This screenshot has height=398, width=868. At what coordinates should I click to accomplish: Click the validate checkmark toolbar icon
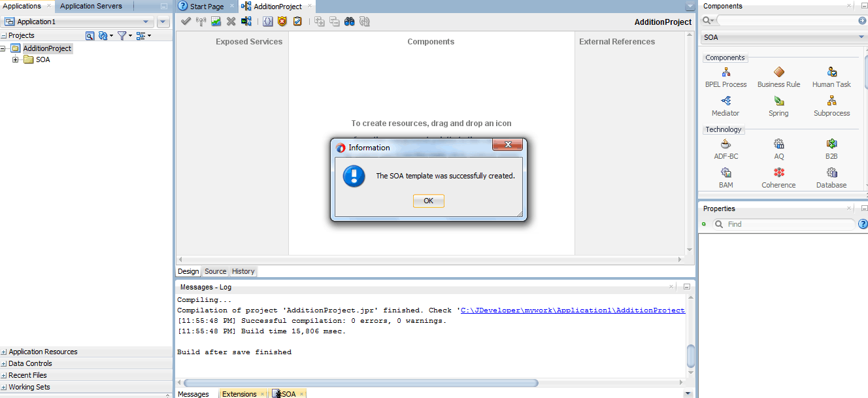tap(186, 22)
